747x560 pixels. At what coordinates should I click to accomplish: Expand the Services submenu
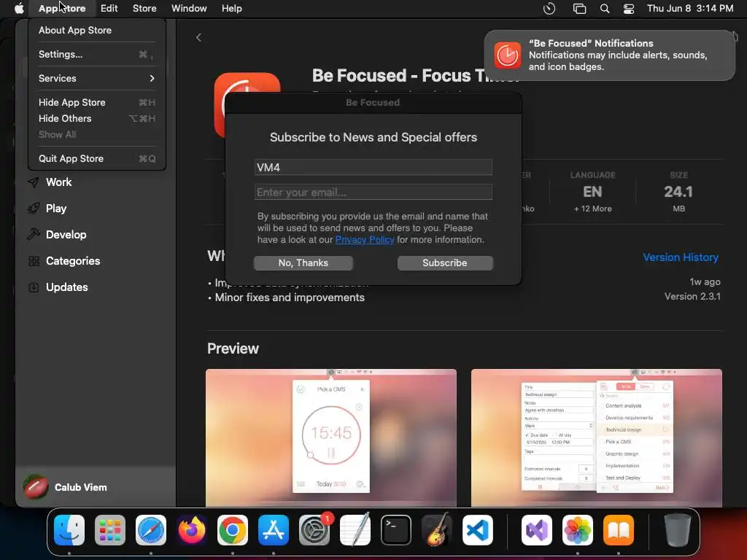(x=97, y=78)
